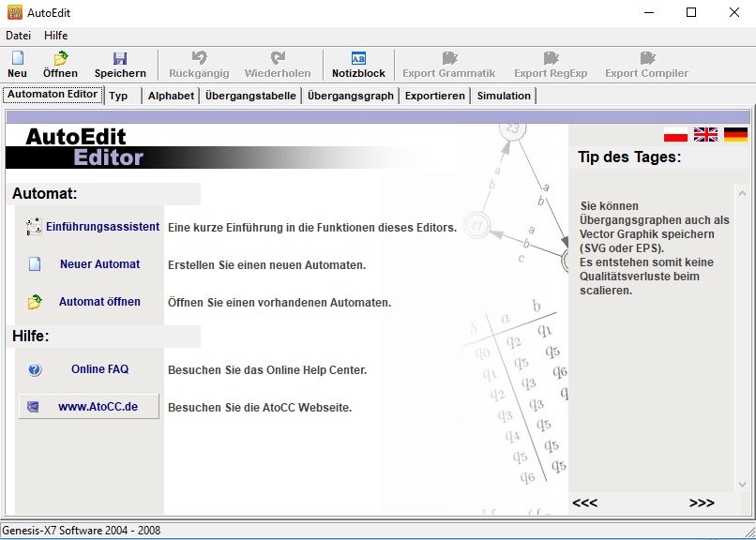Click the Export Grammatik toolbar icon
The width and height of the screenshot is (756, 540).
(446, 64)
